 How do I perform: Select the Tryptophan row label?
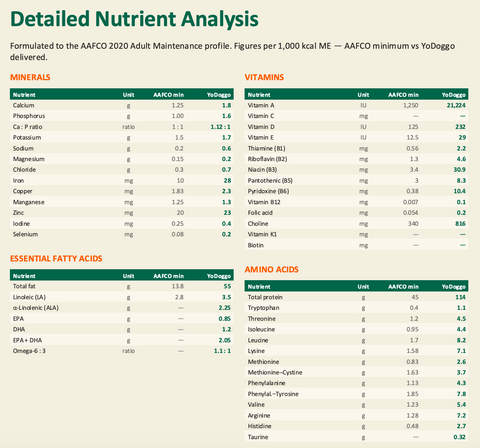pyautogui.click(x=264, y=308)
